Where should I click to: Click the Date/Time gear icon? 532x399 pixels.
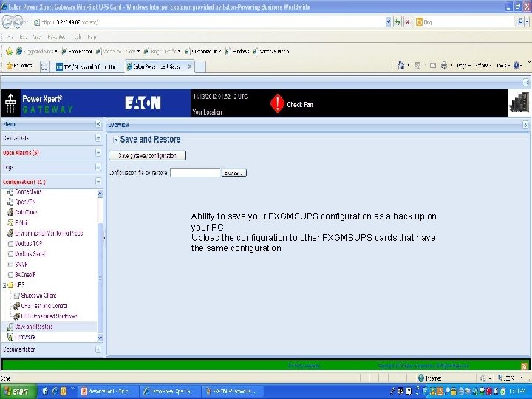pyautogui.click(x=10, y=212)
